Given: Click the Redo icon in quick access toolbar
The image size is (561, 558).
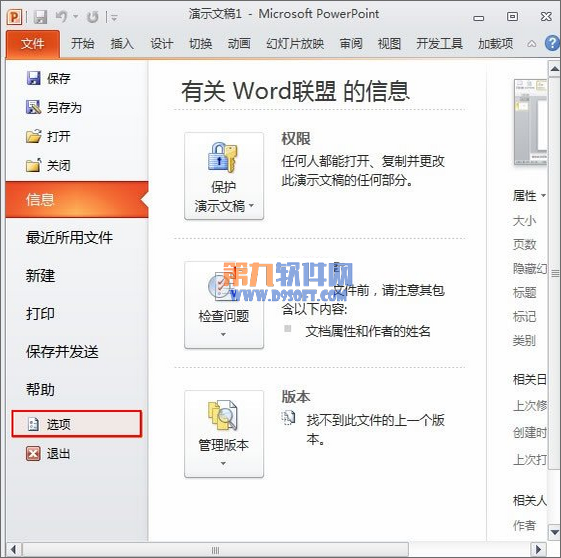Looking at the screenshot, I should pyautogui.click(x=93, y=17).
